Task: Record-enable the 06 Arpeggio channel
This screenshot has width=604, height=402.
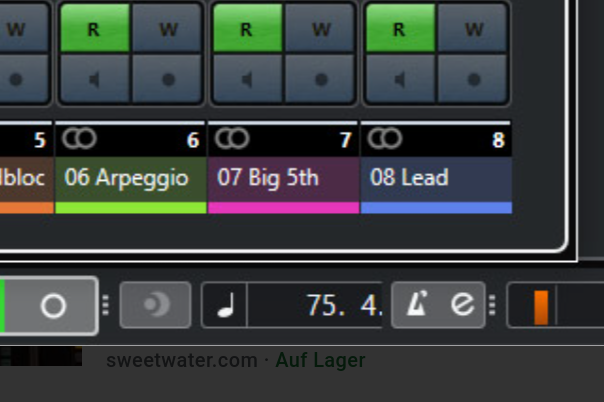Action: click(x=167, y=79)
